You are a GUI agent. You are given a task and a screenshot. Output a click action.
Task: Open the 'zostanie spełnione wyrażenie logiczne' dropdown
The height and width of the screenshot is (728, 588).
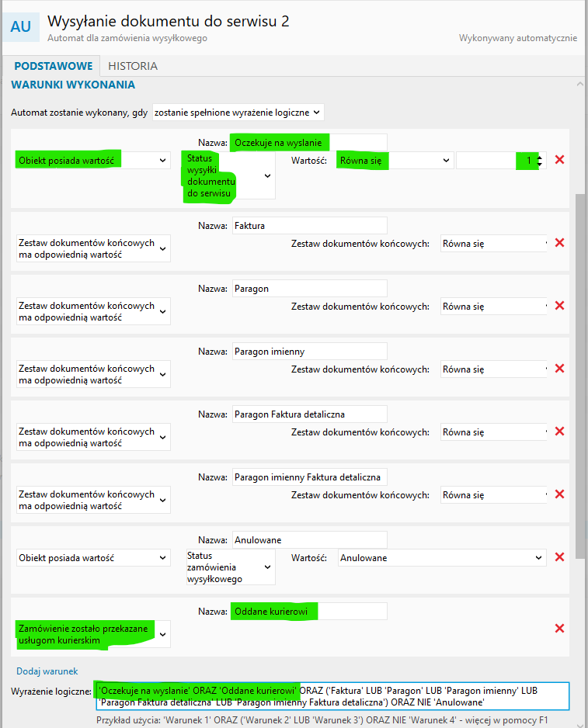(x=238, y=113)
